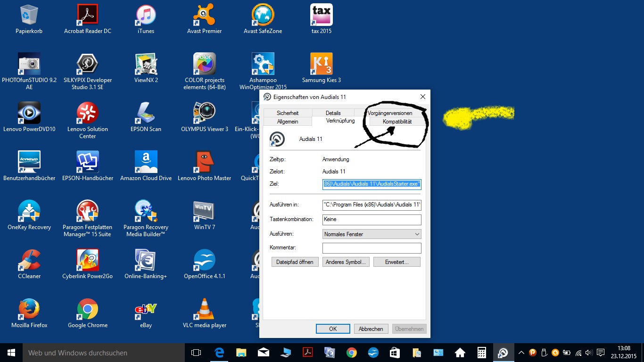Select OLYMPUS Viewer 3 shortcut

(x=205, y=117)
